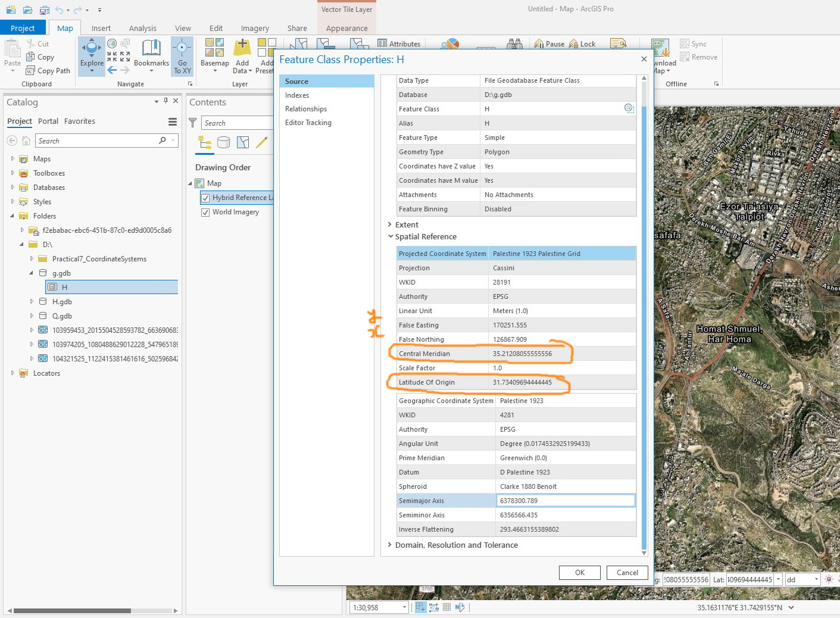Switch to the Indexes page
Viewport: 840px width, 618px height.
click(297, 95)
